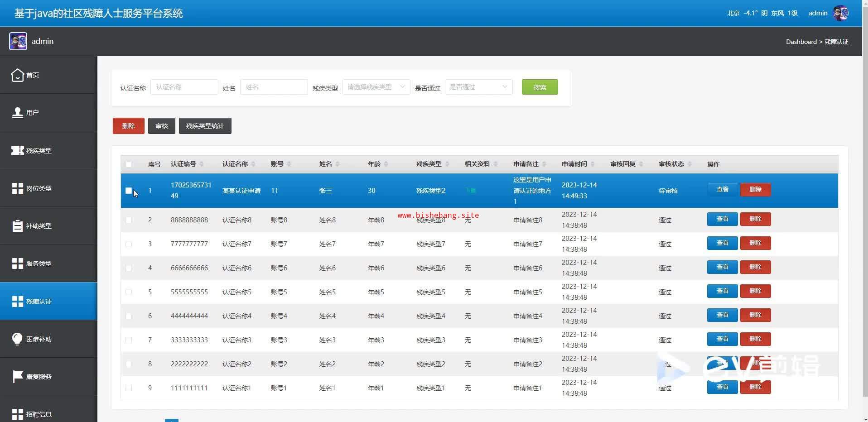
Task: Go to 服务类型 sidebar menu item
Action: 39,264
